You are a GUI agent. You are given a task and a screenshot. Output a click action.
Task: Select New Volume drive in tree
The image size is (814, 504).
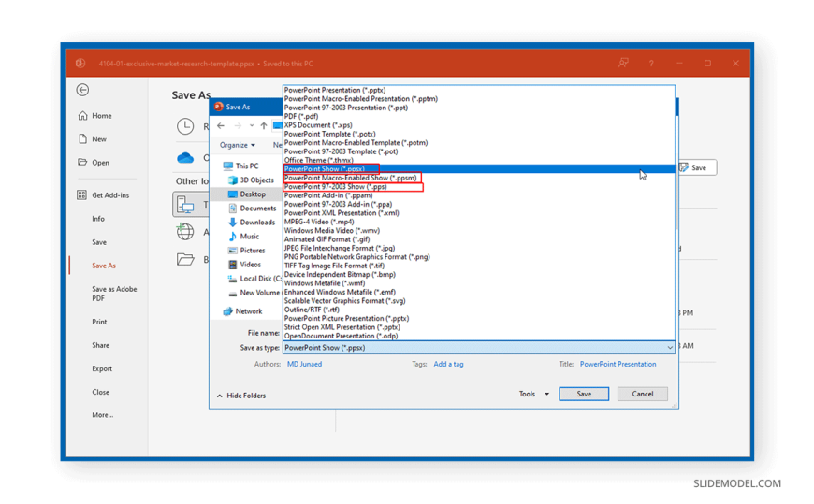254,293
